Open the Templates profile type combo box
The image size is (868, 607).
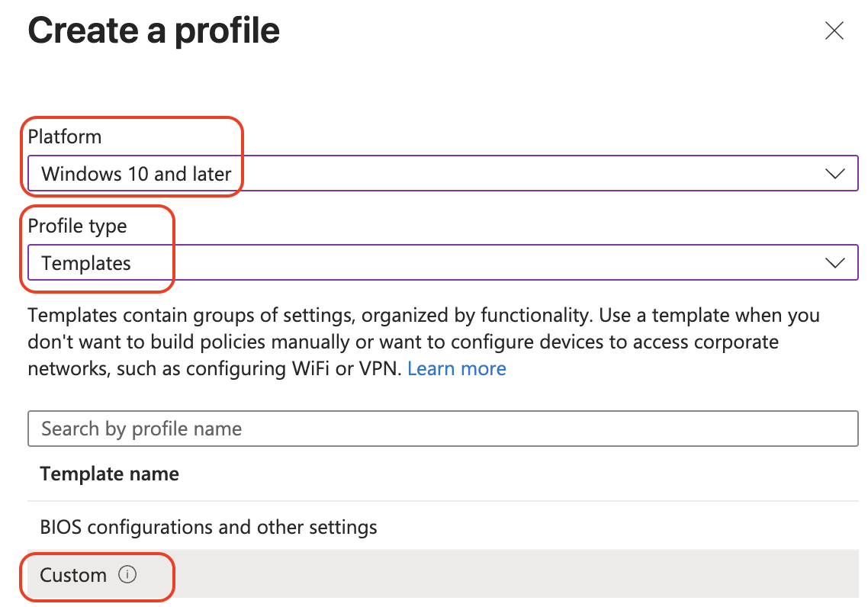[x=443, y=263]
